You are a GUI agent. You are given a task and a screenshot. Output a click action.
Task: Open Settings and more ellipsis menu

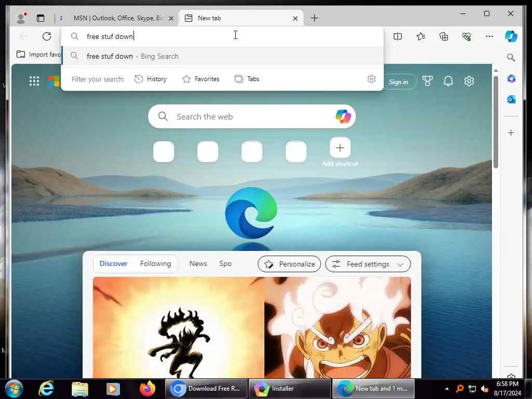489,36
